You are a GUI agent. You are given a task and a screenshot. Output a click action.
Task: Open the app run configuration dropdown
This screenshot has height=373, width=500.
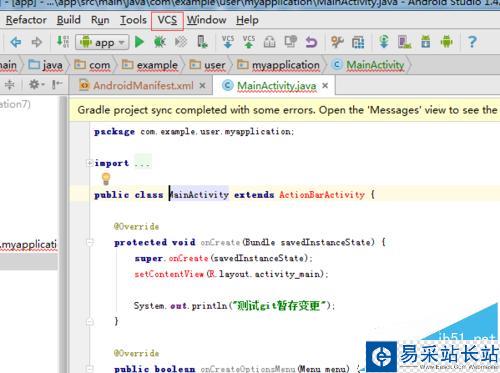(x=102, y=42)
